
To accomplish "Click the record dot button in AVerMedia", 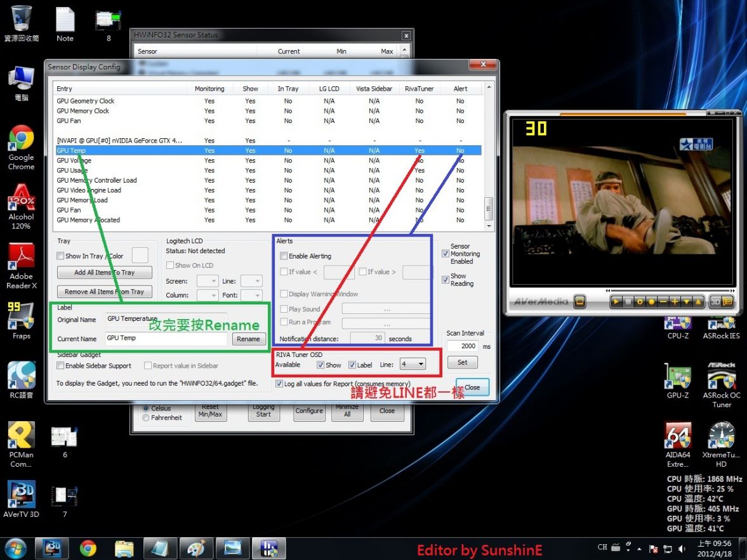I will tap(651, 301).
